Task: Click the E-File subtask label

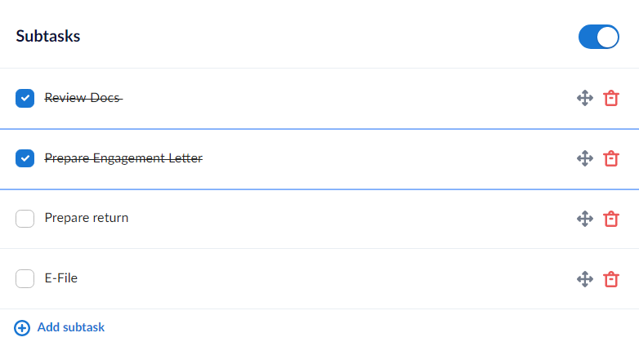Action: tap(61, 278)
